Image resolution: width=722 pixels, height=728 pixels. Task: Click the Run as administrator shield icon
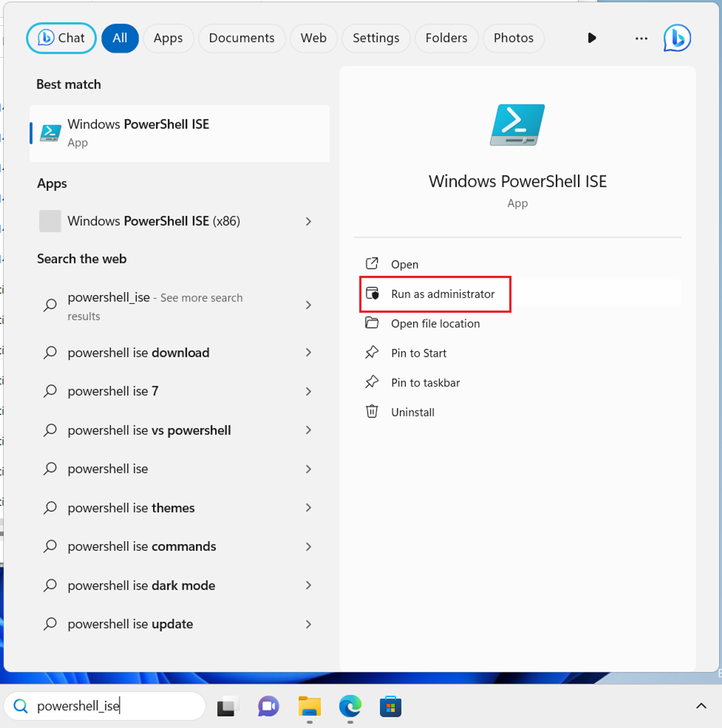click(x=372, y=293)
